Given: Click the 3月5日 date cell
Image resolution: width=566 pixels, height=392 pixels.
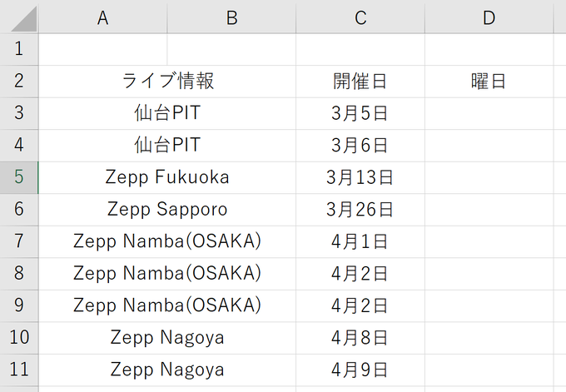Looking at the screenshot, I should [360, 112].
